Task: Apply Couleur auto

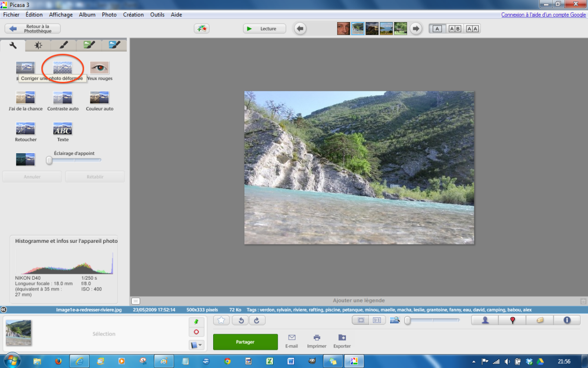Action: (99, 98)
